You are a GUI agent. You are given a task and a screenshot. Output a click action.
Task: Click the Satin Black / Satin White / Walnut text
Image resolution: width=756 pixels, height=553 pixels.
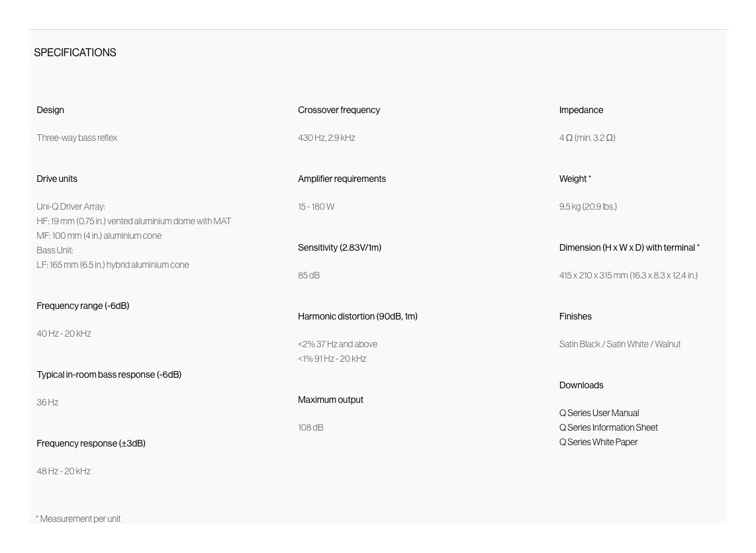point(620,344)
